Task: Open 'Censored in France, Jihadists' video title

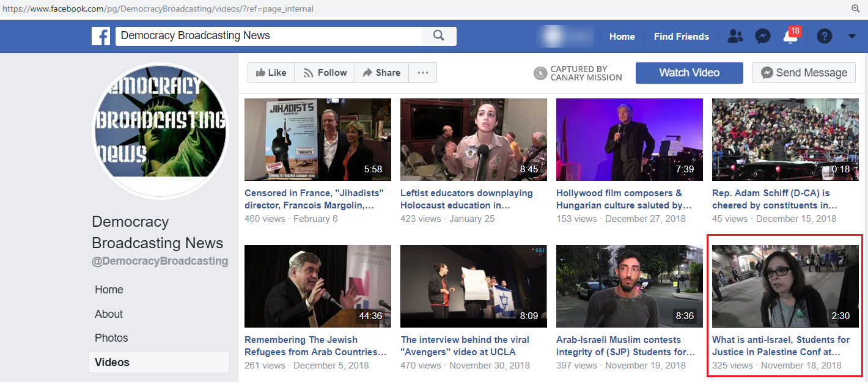Action: (x=314, y=199)
